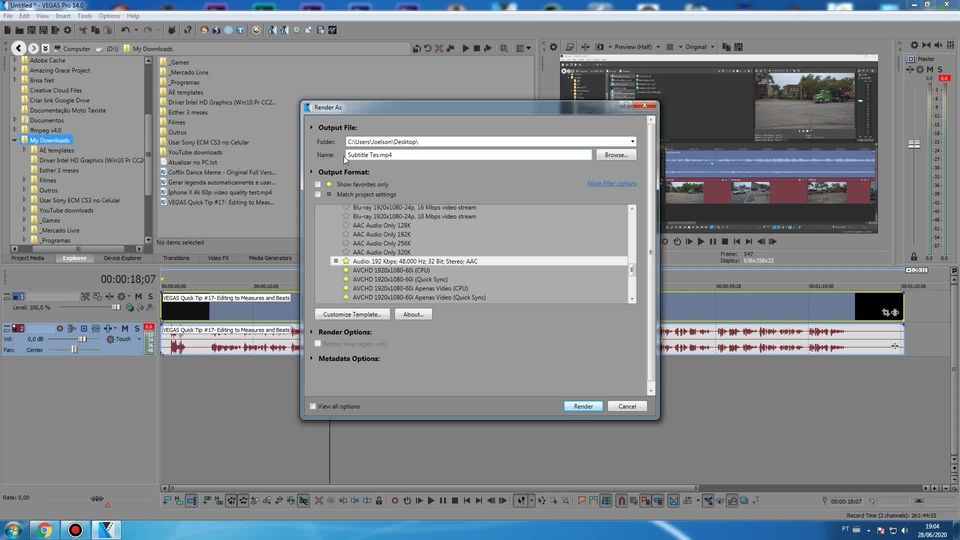
Task: Expand the Metadata Options section
Action: click(312, 358)
